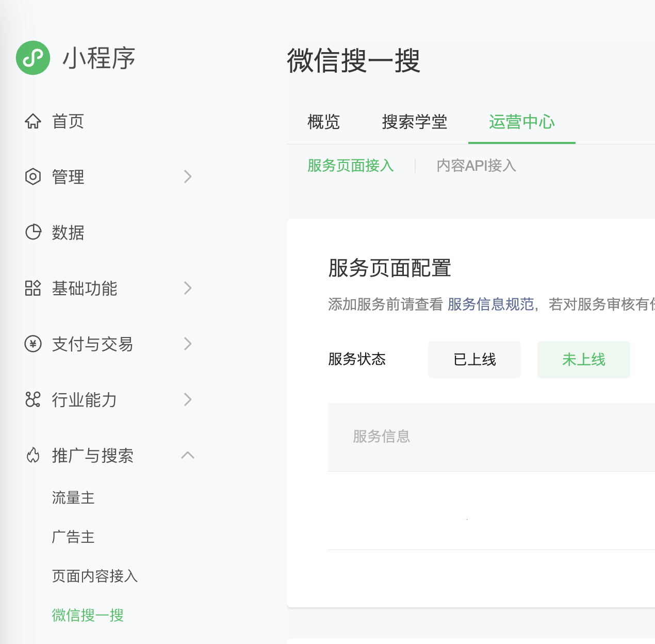This screenshot has height=644, width=655.
Task: Expand the 基础功能 menu chevron
Action: [x=188, y=288]
